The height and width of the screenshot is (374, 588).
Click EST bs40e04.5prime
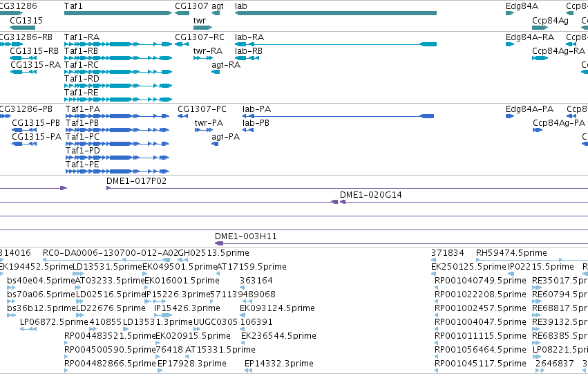tap(41, 281)
